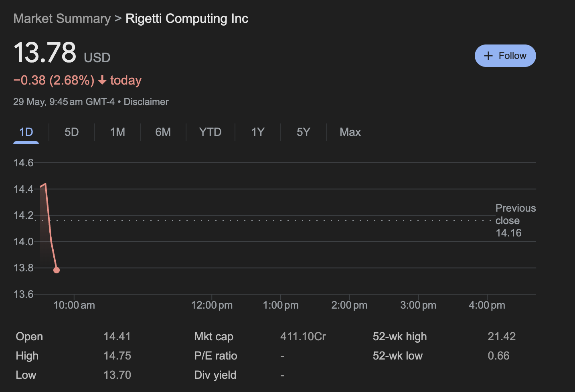Image resolution: width=575 pixels, height=392 pixels.
Task: Click the 4:00 pm axis label
Action: tap(487, 305)
